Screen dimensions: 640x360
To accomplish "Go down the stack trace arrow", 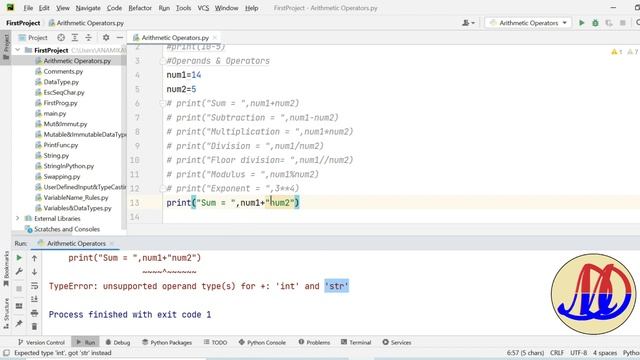I will point(34,271).
